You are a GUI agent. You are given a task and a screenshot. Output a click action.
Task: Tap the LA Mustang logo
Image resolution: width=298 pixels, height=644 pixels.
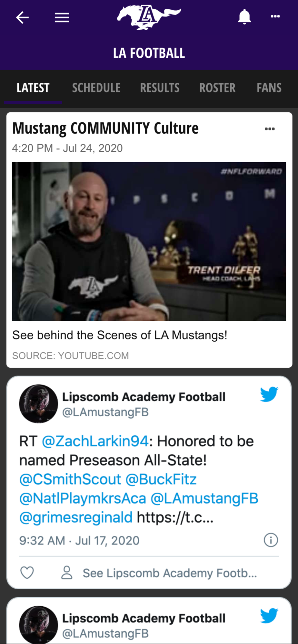149,17
